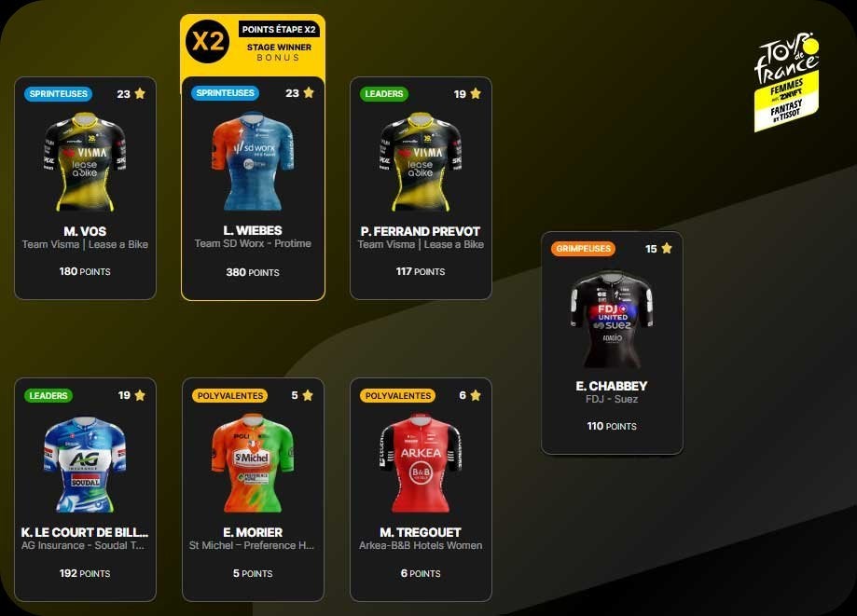The image size is (857, 616).
Task: Select the Arkea B&B jersey image
Action: [x=421, y=463]
